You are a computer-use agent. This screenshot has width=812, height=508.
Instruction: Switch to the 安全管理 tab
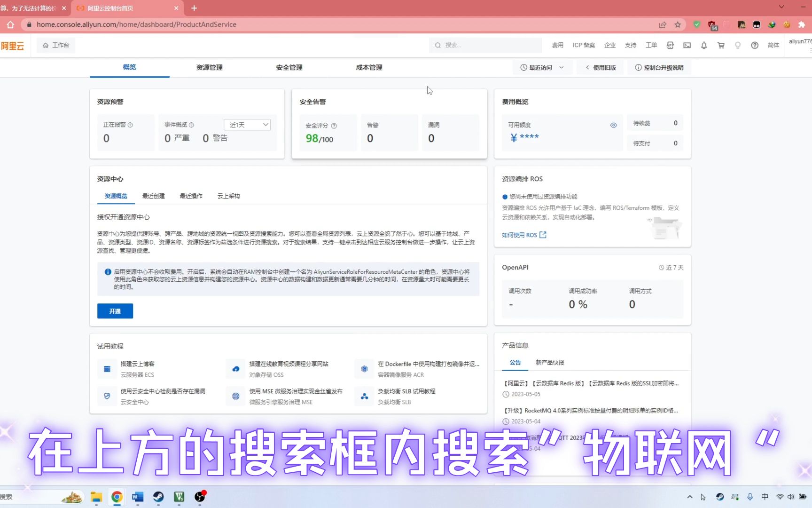(289, 67)
